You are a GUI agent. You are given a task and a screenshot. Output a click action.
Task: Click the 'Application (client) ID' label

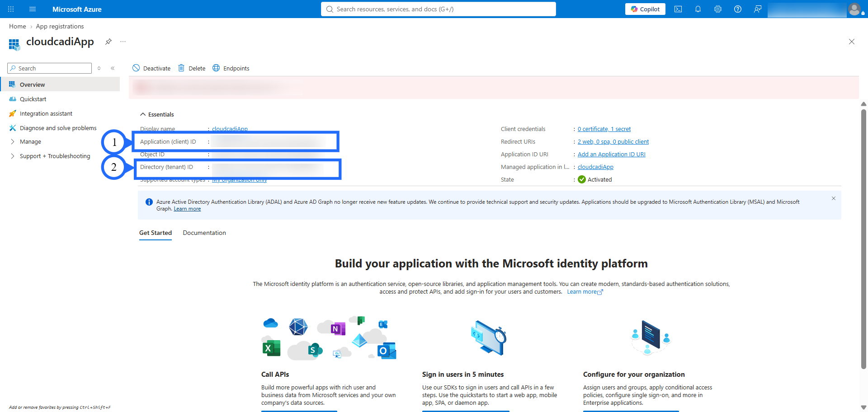click(168, 142)
